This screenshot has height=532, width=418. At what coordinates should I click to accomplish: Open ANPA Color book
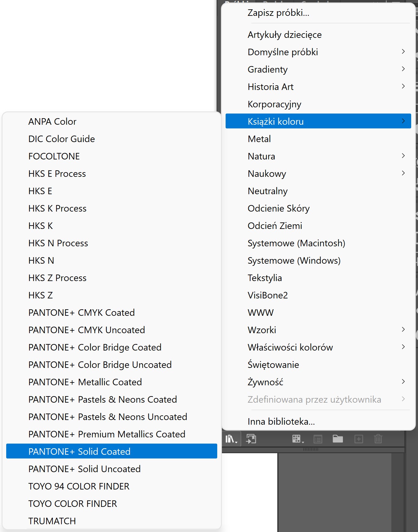click(112, 122)
